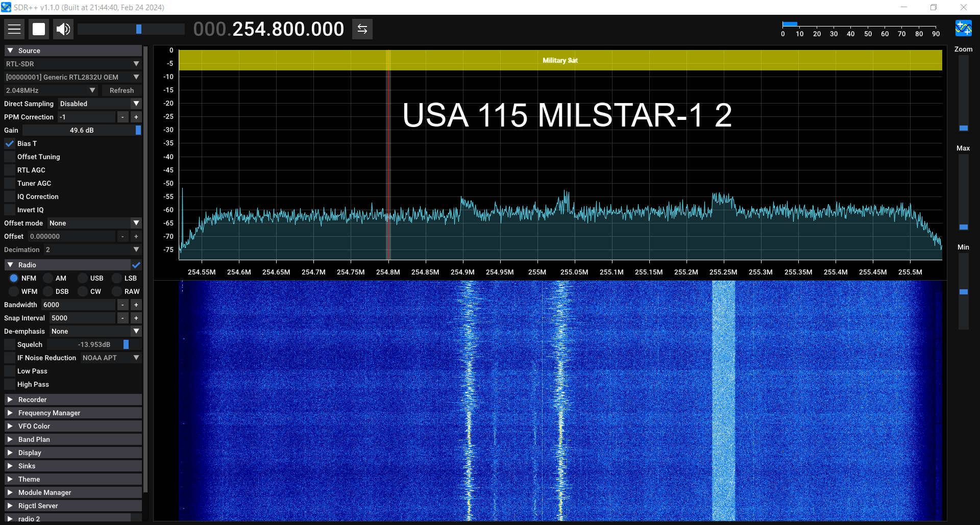Enable the Squelch checkbox

pos(10,344)
